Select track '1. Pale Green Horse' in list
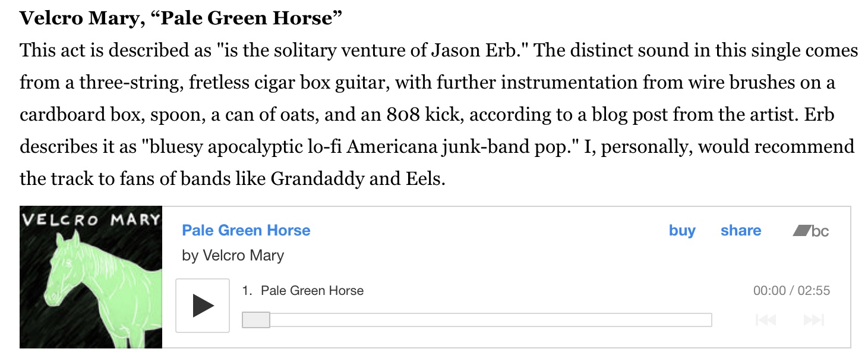This screenshot has width=868, height=355. [x=303, y=291]
